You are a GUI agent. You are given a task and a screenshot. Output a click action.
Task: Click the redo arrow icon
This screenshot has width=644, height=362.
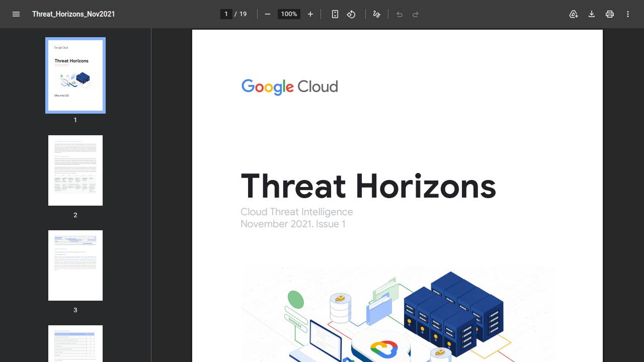[416, 14]
